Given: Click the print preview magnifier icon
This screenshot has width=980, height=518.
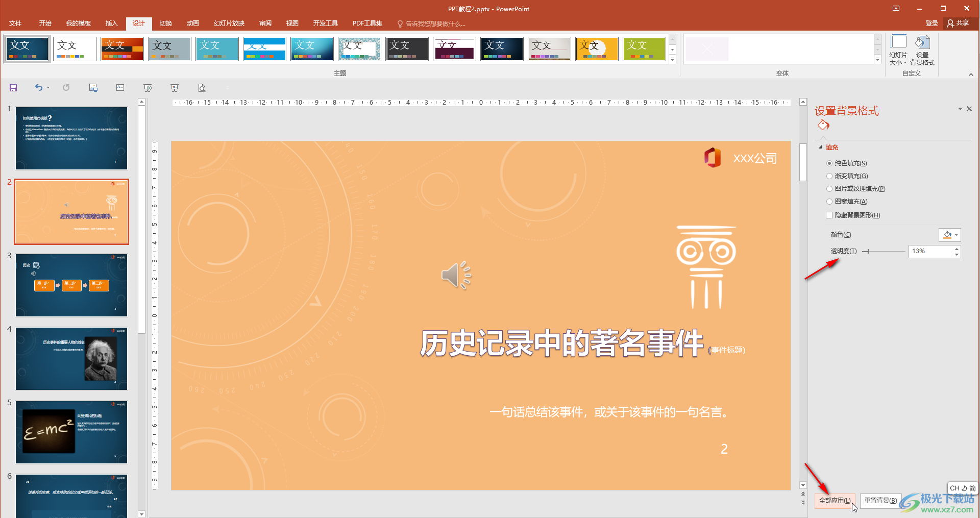Looking at the screenshot, I should [202, 88].
